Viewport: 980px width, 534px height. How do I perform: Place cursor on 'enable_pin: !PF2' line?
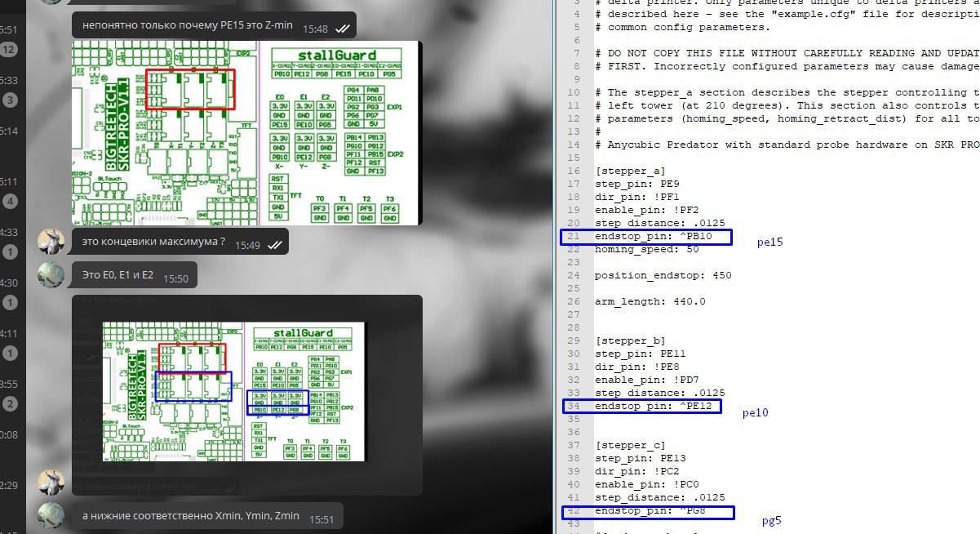646,210
